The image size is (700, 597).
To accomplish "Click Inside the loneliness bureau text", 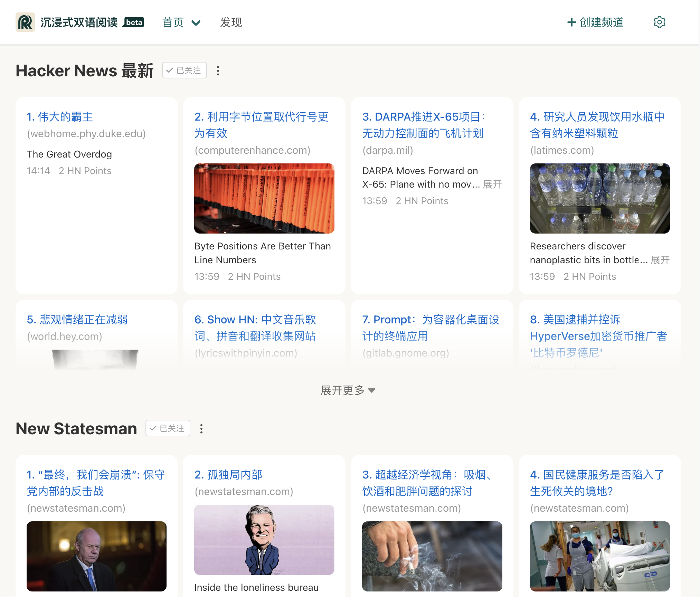I will [256, 587].
